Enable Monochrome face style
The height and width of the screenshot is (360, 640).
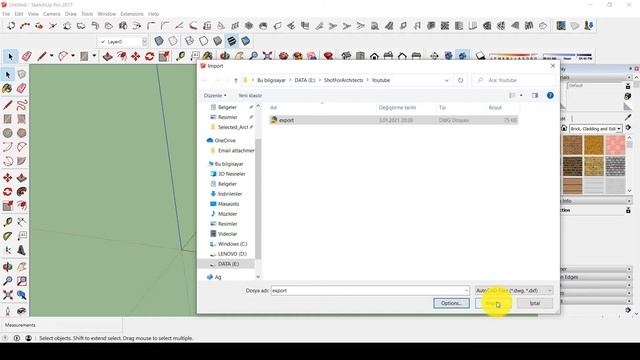[246, 41]
